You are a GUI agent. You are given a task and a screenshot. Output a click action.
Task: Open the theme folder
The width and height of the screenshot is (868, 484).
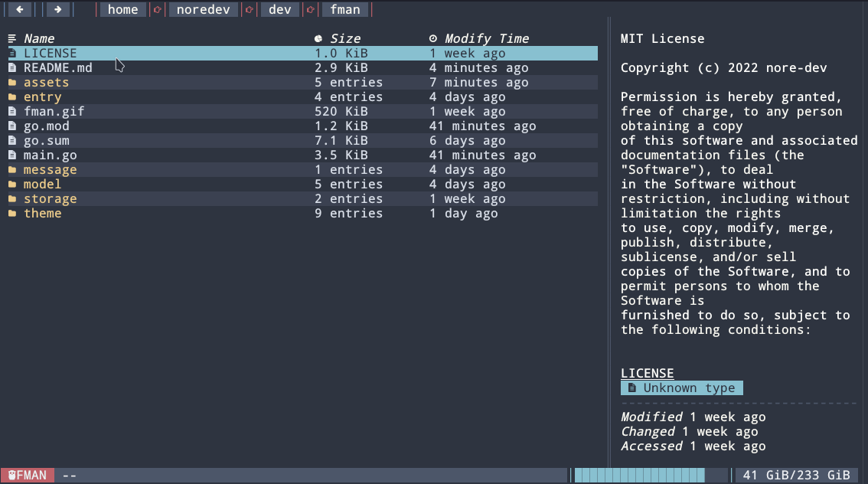pyautogui.click(x=42, y=214)
